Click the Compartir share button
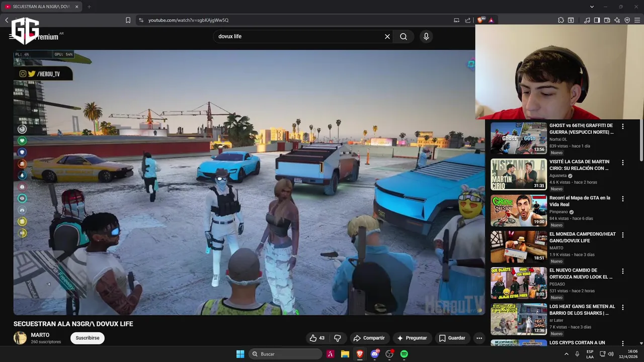 pyautogui.click(x=369, y=338)
